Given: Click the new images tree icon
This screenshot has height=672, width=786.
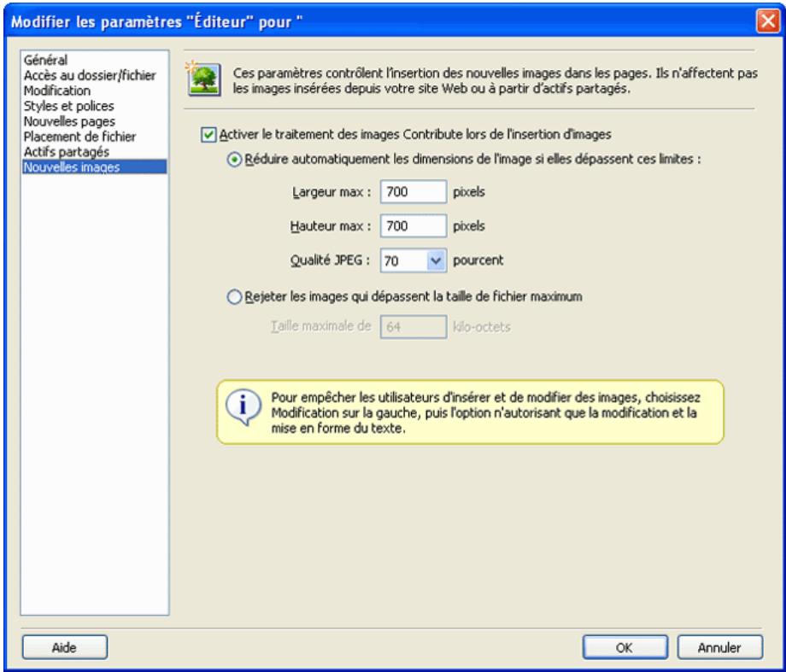Looking at the screenshot, I should [203, 79].
